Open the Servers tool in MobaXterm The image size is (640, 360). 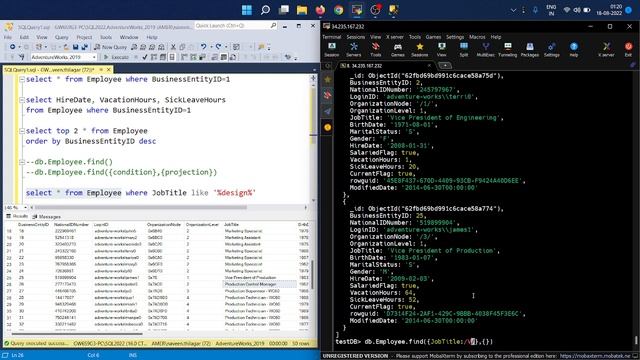[353, 49]
